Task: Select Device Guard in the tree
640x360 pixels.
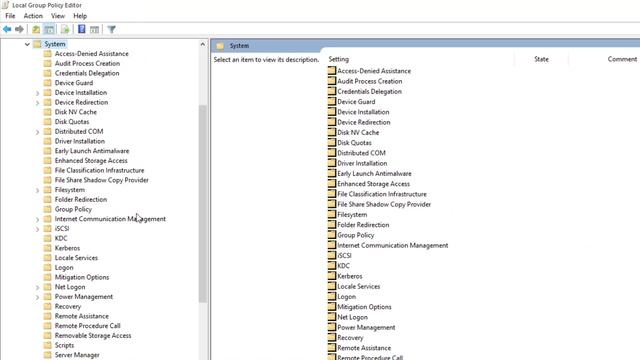Action: 74,83
